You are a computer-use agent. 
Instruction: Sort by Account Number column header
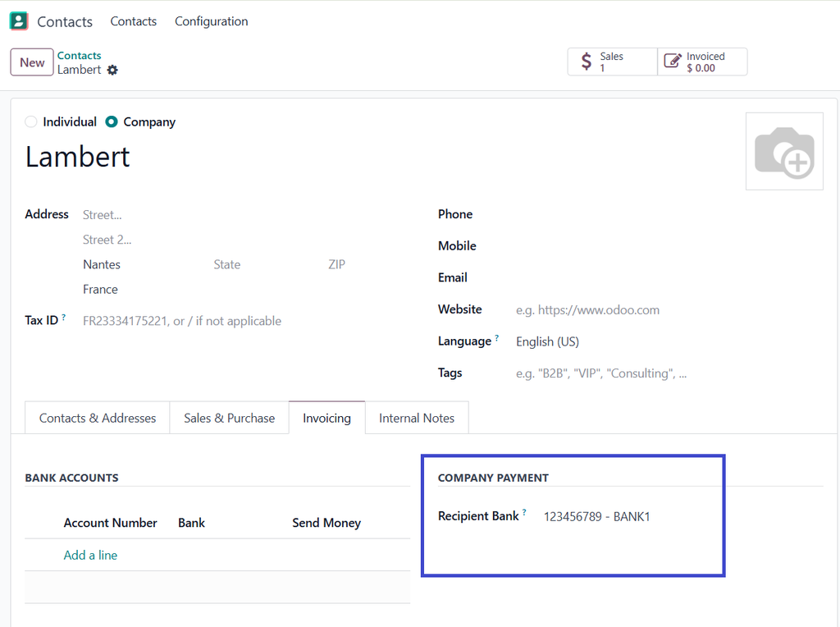tap(111, 523)
